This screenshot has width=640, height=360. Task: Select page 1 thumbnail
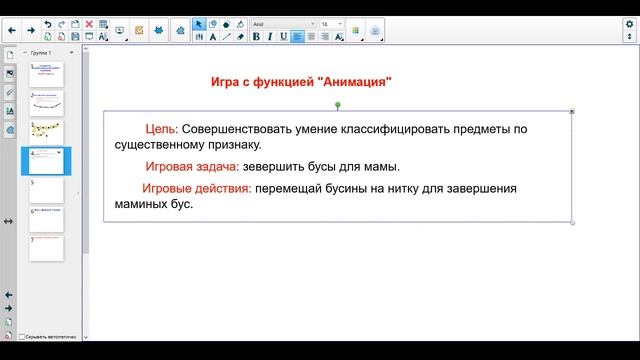[47, 74]
